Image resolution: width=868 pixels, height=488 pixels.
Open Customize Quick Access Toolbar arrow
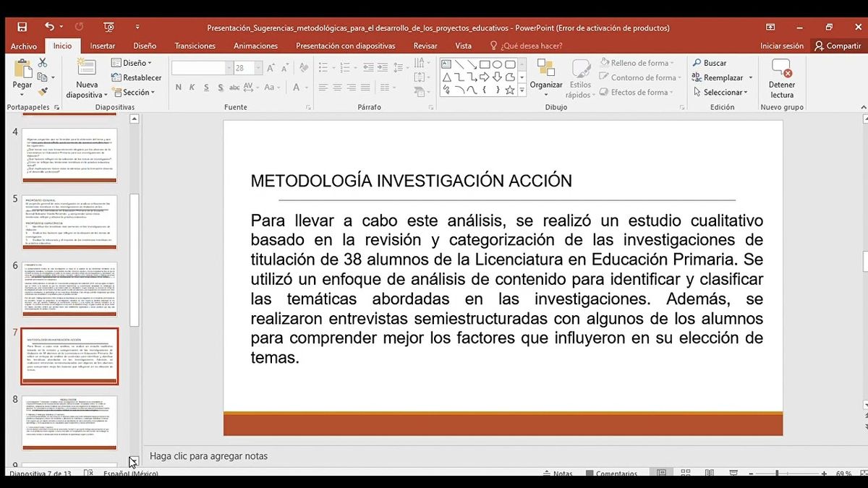pyautogui.click(x=137, y=27)
